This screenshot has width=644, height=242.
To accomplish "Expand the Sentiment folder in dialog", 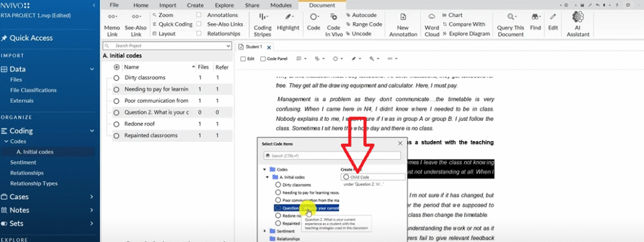I will 264,231.
